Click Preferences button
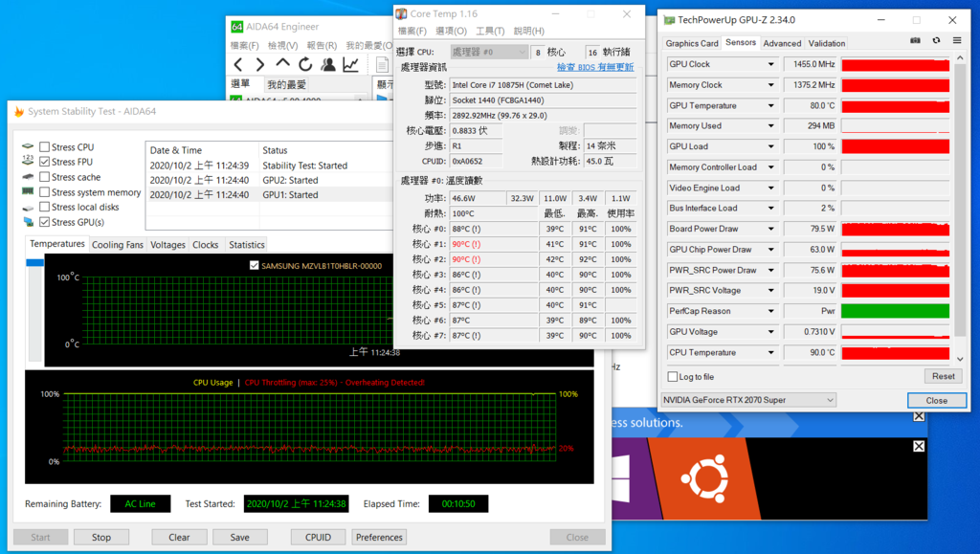980x554 pixels. point(379,537)
